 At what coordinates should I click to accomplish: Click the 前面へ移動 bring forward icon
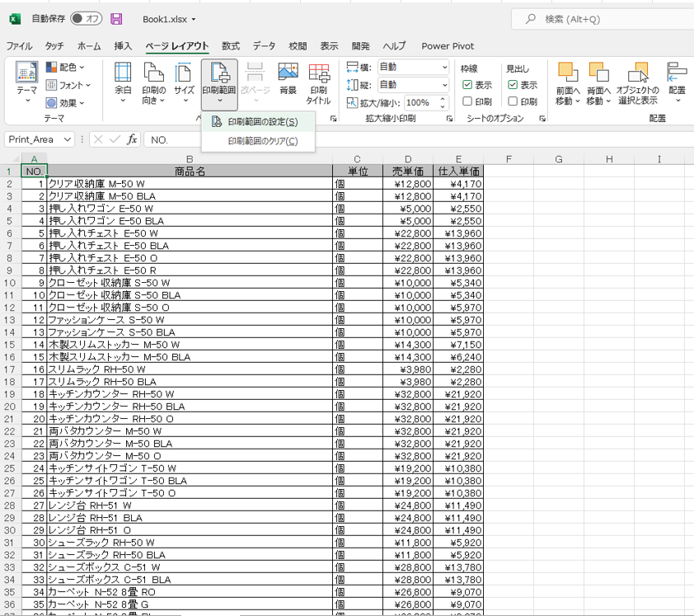(x=567, y=83)
